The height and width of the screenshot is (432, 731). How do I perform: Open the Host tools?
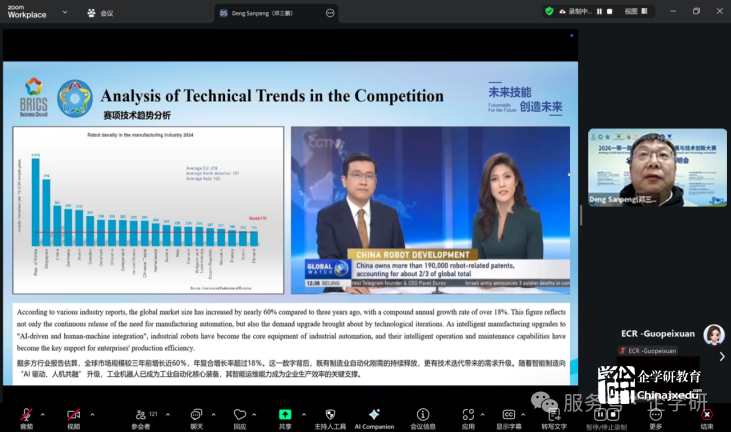(x=328, y=413)
